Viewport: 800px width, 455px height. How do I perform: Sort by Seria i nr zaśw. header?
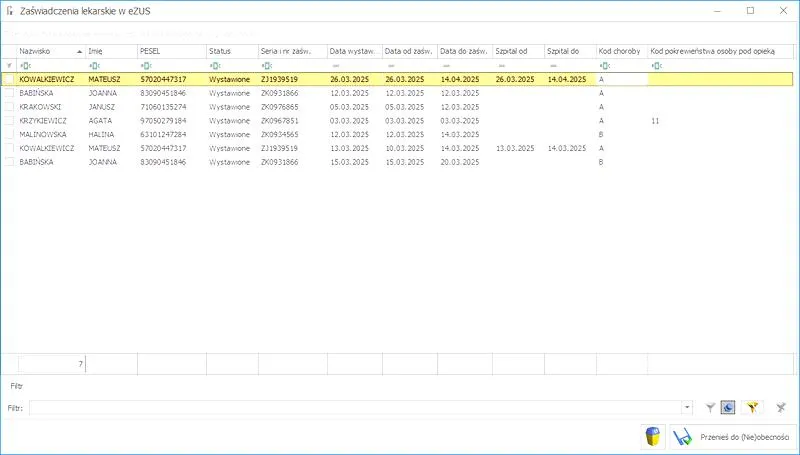pyautogui.click(x=292, y=51)
